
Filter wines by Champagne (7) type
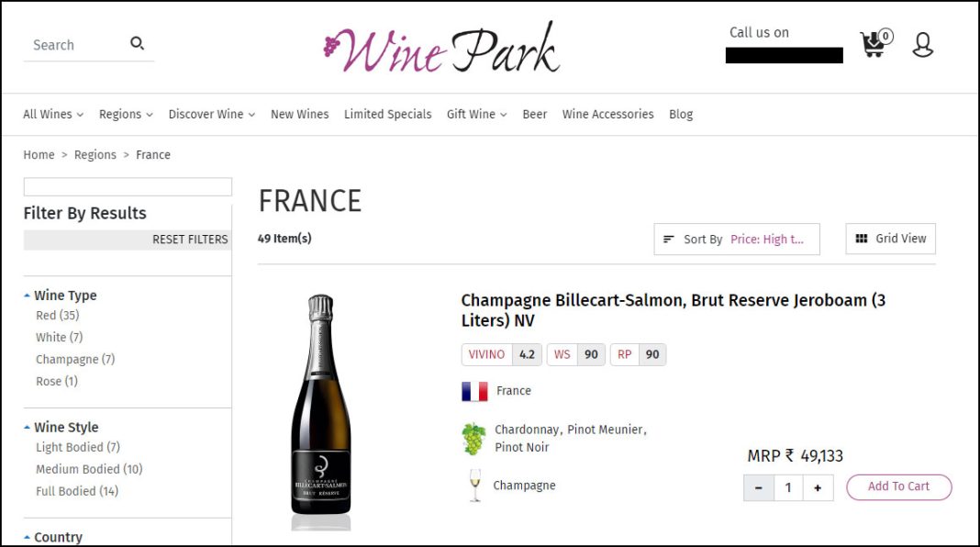click(74, 360)
